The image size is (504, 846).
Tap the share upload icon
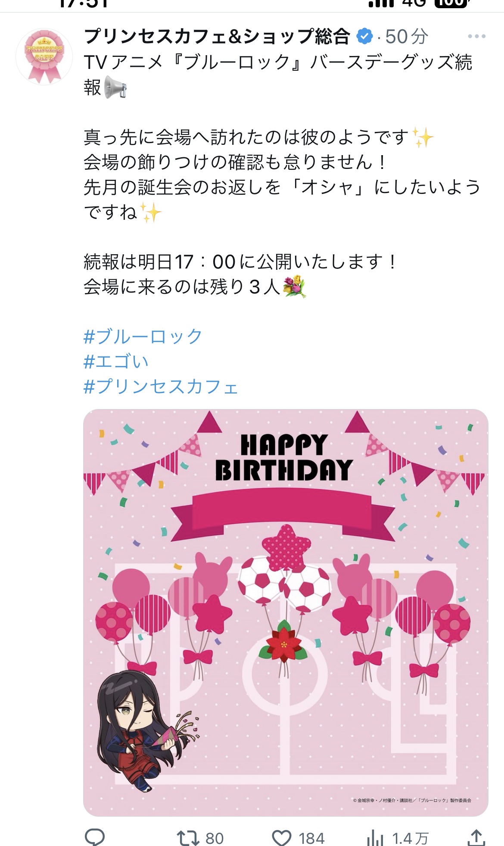point(476,838)
